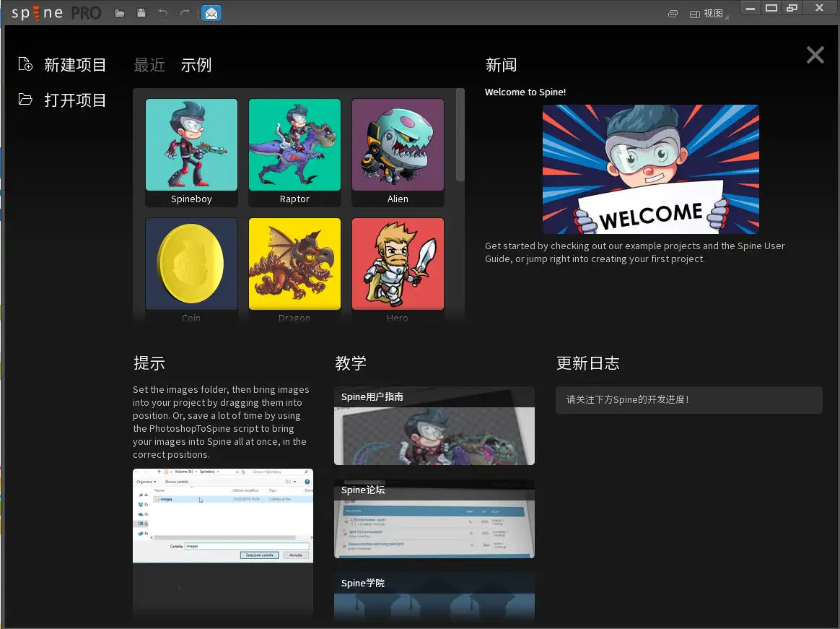Click the WELCOME news banner image

650,169
